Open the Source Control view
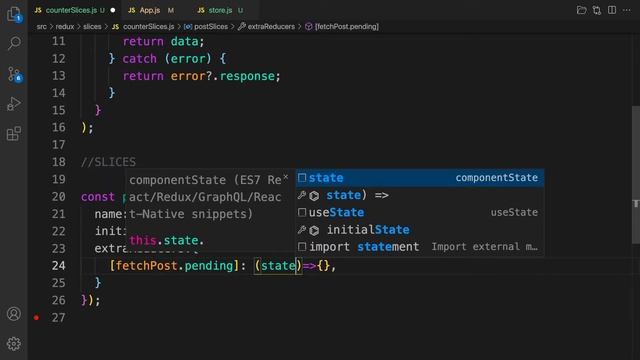This screenshot has width=640, height=360. (x=14, y=74)
